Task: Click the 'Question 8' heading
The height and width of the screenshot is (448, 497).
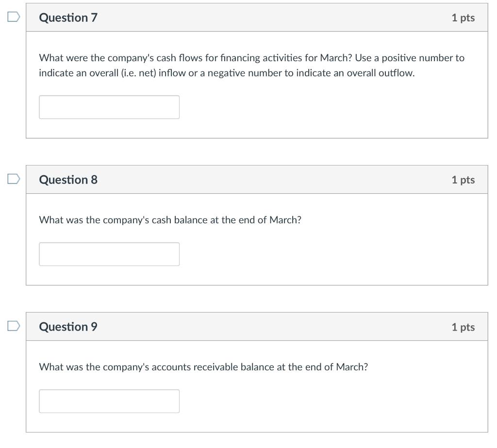Action: click(x=68, y=180)
